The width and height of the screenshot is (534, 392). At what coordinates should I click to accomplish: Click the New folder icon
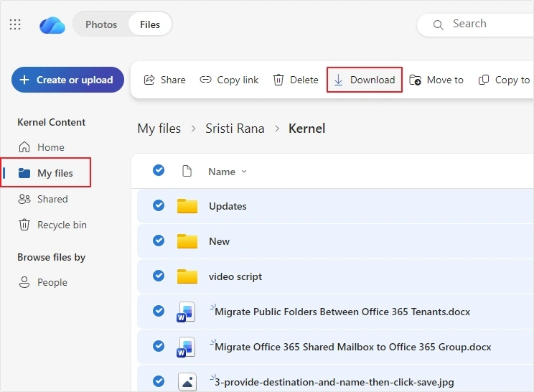click(x=187, y=241)
